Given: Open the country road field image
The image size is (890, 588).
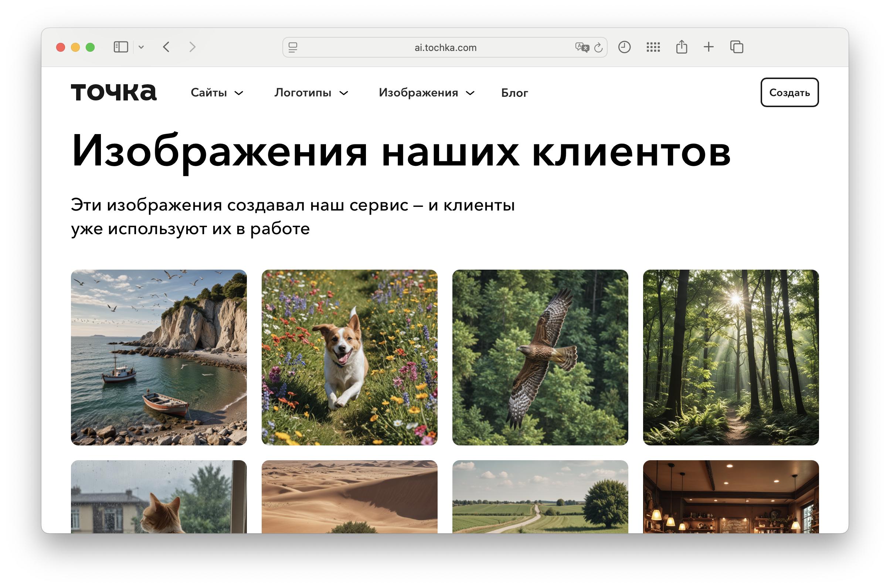Looking at the screenshot, I should coord(540,496).
